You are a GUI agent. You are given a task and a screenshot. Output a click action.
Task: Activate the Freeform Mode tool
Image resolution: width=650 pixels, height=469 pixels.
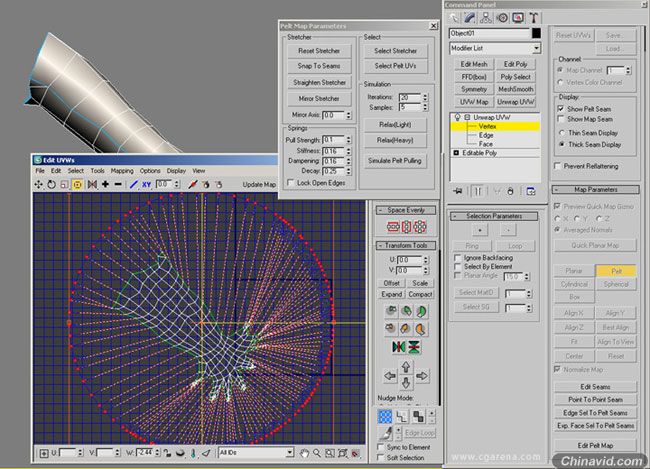pos(77,185)
